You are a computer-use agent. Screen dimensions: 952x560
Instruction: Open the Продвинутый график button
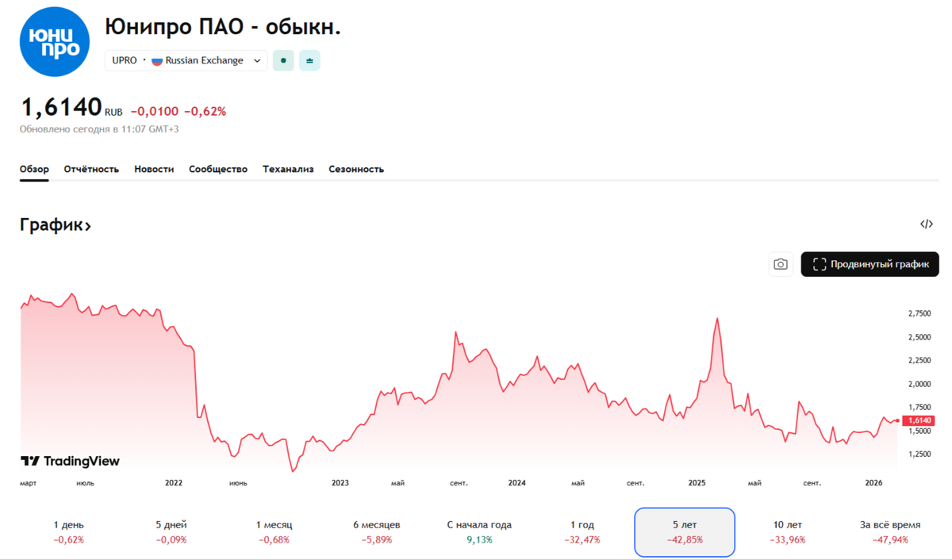pyautogui.click(x=870, y=264)
